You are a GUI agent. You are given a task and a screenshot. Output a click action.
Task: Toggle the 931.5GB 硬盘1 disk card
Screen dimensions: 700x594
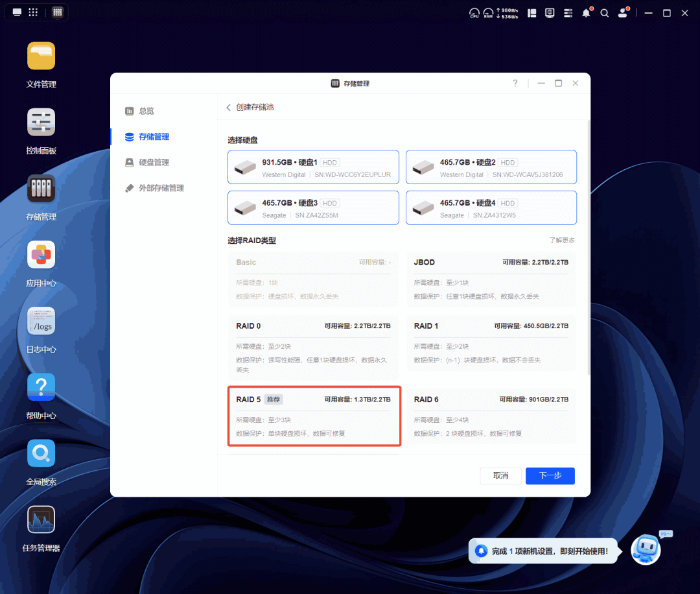(x=314, y=167)
